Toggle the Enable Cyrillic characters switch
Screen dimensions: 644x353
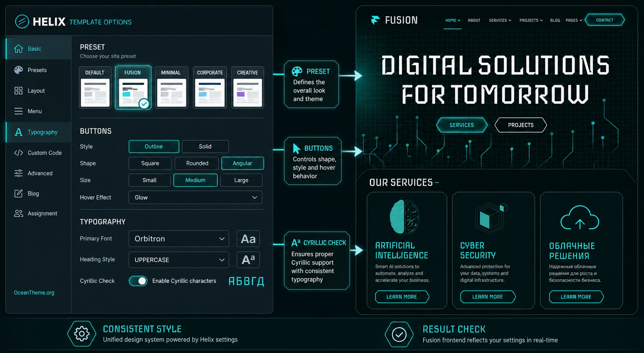click(138, 281)
